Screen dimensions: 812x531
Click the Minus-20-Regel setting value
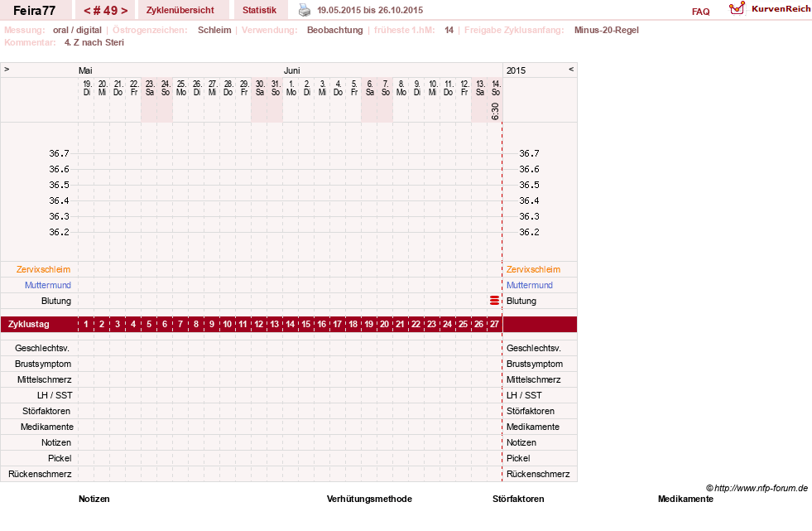click(x=607, y=30)
